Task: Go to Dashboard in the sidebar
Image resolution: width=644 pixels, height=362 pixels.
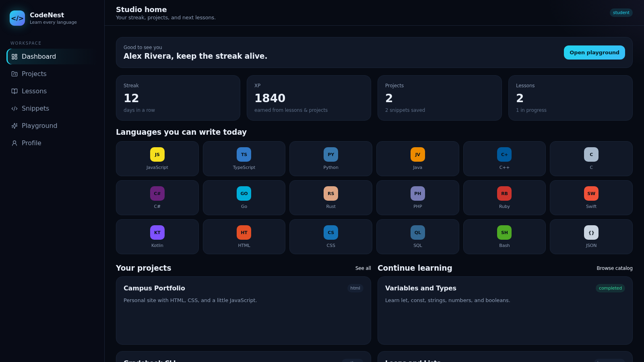Action: [52, 57]
